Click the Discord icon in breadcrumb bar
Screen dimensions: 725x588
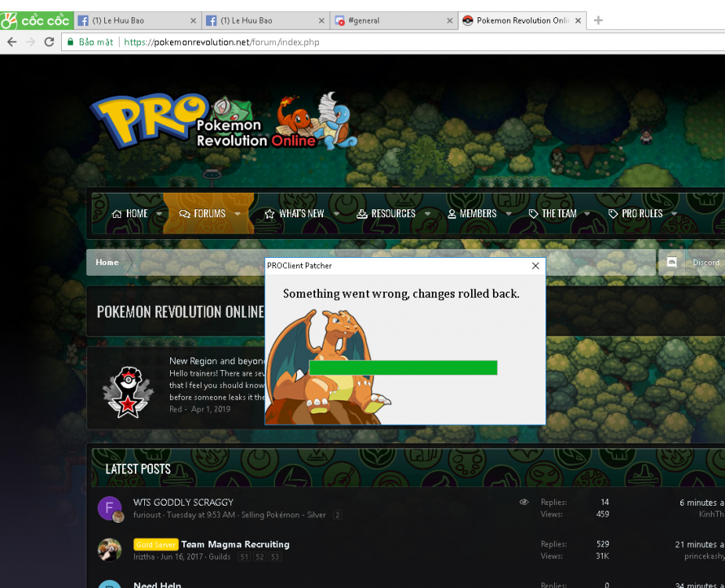click(672, 263)
